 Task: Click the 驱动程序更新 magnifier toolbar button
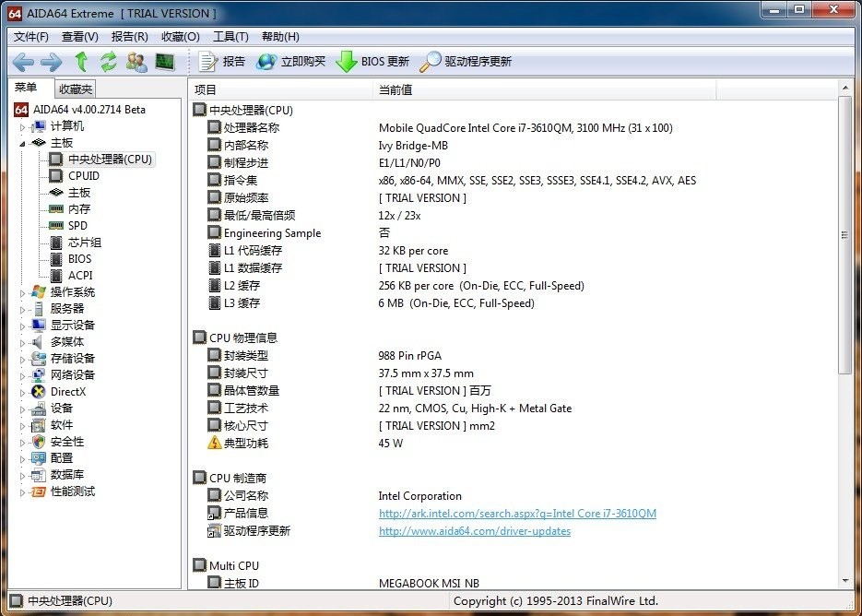coord(466,62)
